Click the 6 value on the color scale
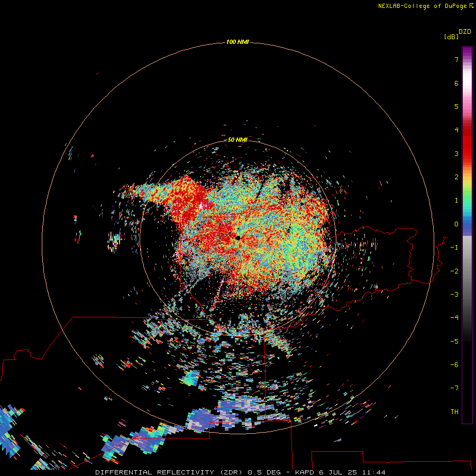Screen dimensions: 476x476 456,83
